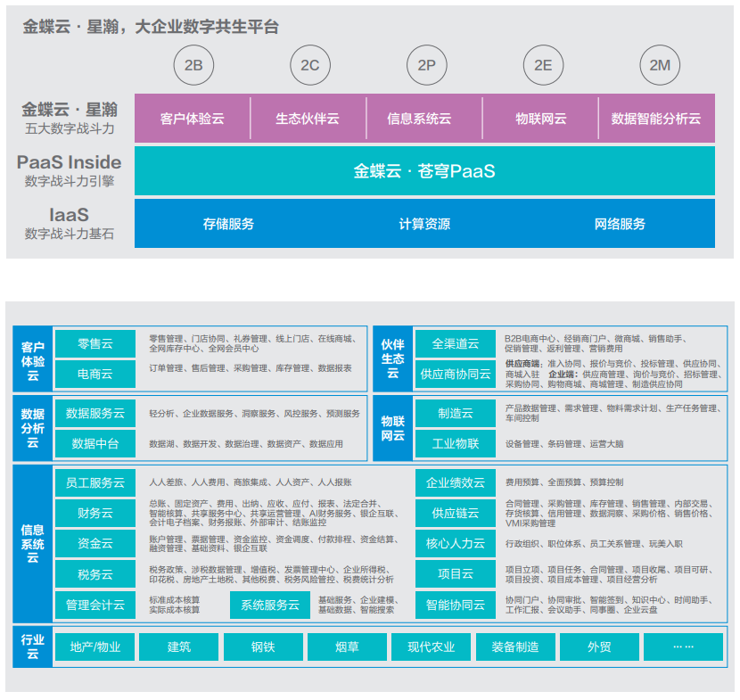Click the 2B circle icon
Screen dimensions: 740x700
[193, 65]
